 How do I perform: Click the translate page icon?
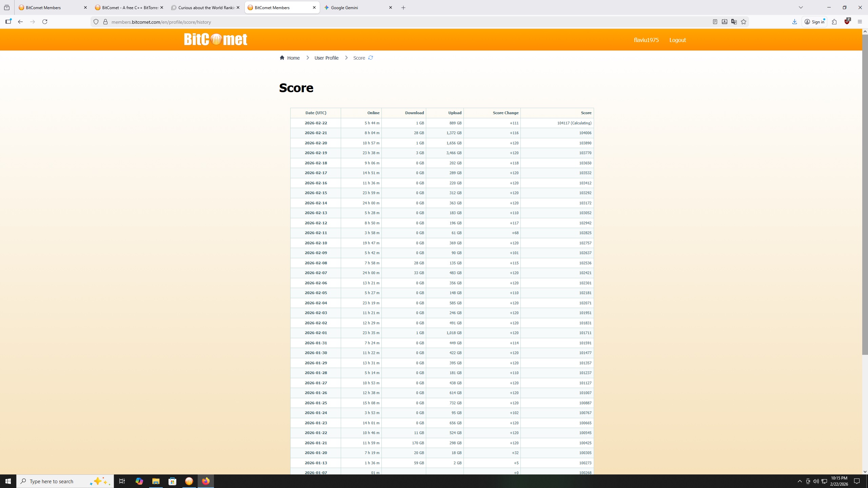pyautogui.click(x=734, y=22)
